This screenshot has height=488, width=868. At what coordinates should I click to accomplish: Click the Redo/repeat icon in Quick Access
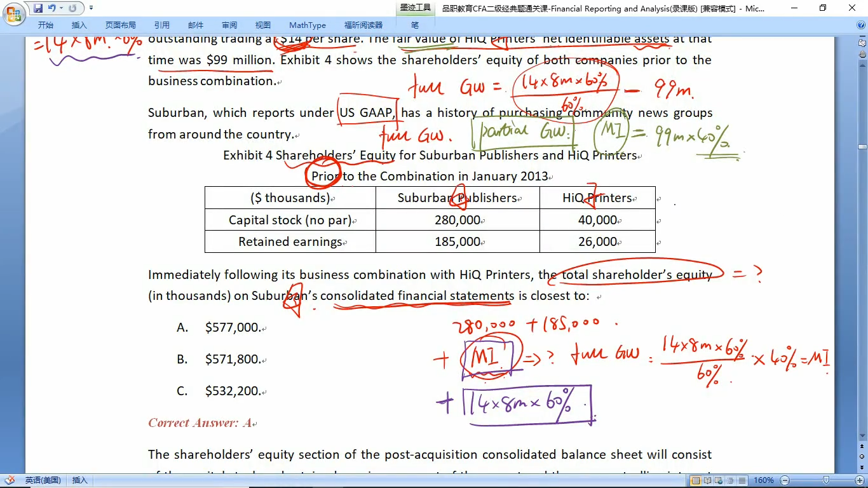pos(72,8)
